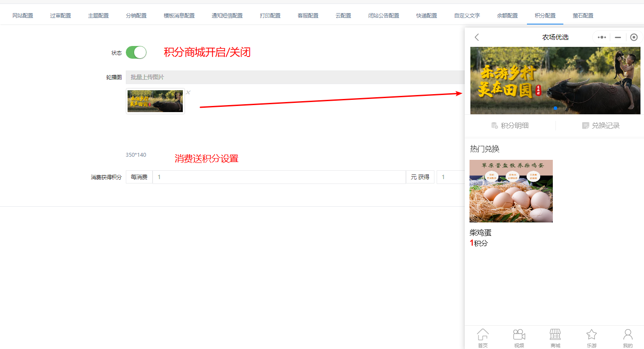Open the 云配置 tab
Image resolution: width=644 pixels, height=349 pixels.
click(343, 16)
